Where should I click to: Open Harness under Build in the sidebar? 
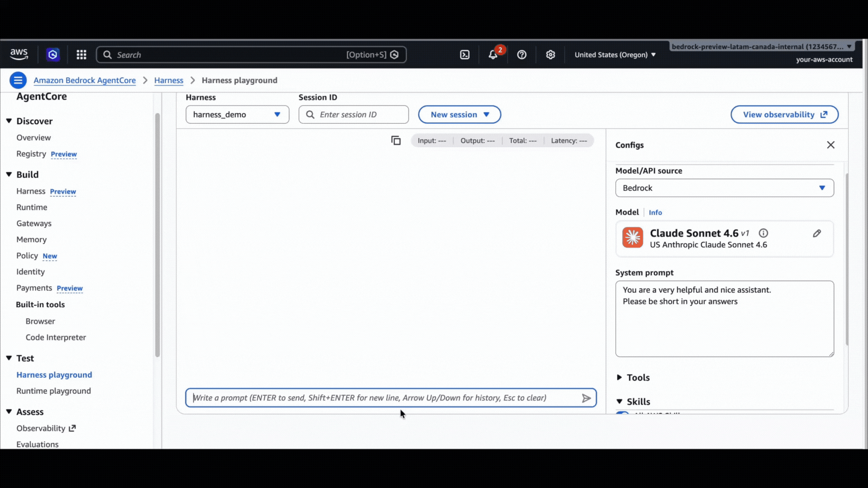coord(31,191)
